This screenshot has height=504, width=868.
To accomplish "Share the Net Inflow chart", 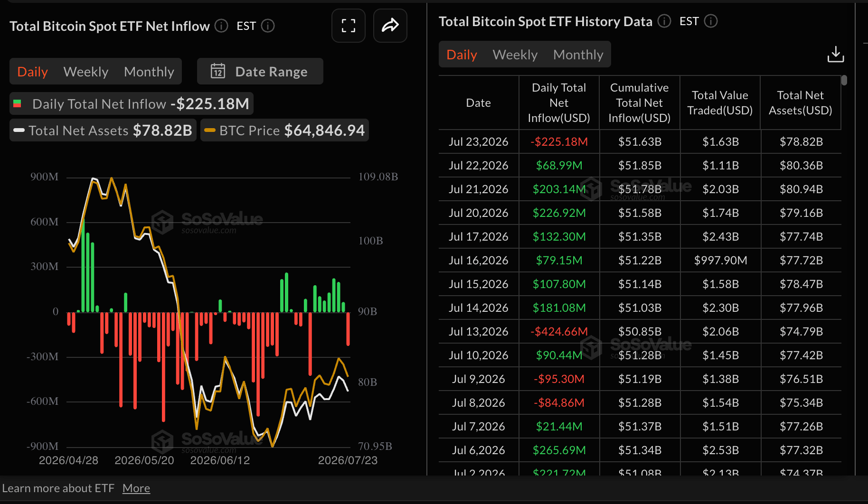I will (x=390, y=26).
